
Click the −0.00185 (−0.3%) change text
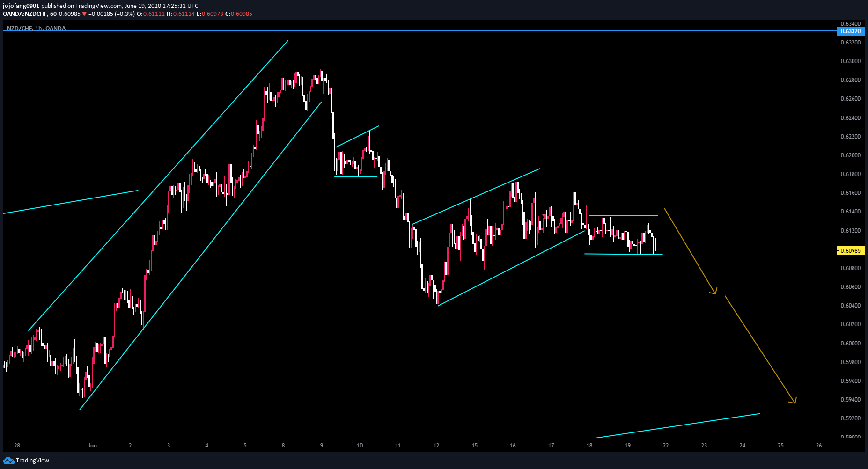(112, 14)
